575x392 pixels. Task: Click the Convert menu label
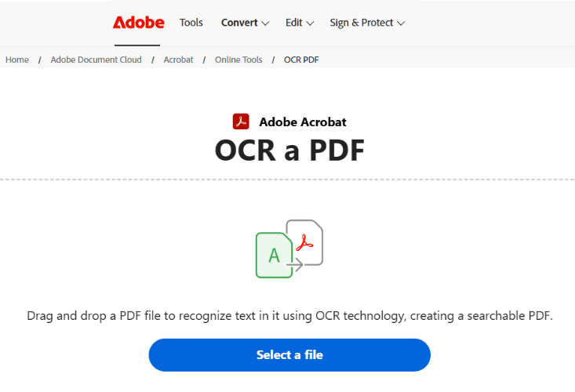coord(239,23)
